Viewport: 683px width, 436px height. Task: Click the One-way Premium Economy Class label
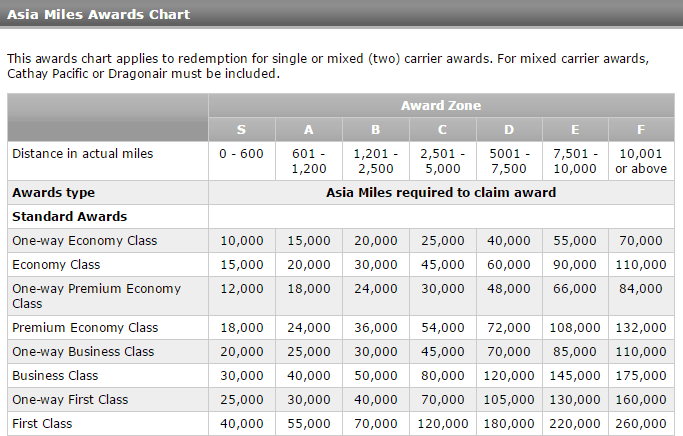point(96,296)
